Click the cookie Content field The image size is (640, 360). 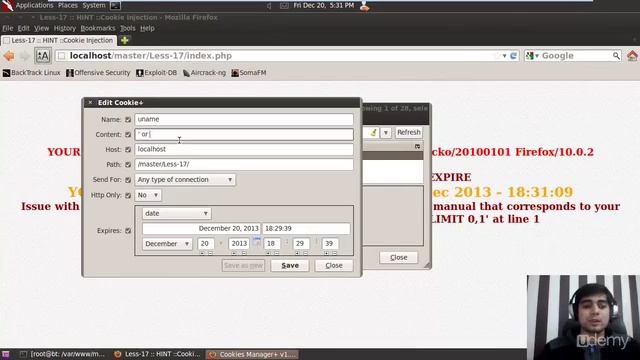tap(244, 134)
